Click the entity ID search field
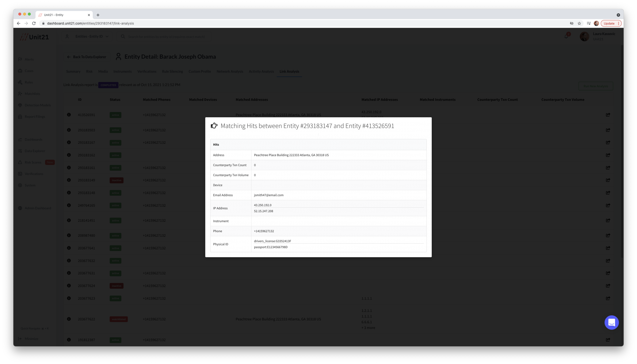637x364 pixels. [166, 36]
